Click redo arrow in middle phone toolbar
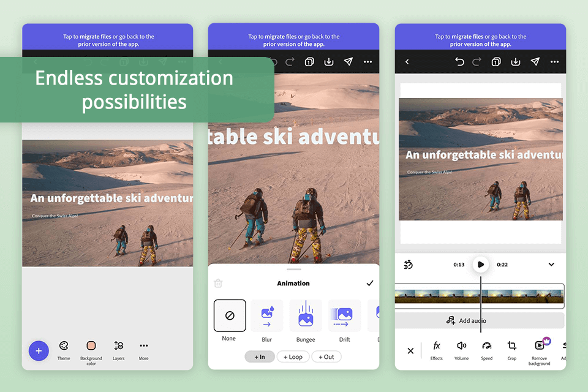This screenshot has height=392, width=588. (x=290, y=61)
